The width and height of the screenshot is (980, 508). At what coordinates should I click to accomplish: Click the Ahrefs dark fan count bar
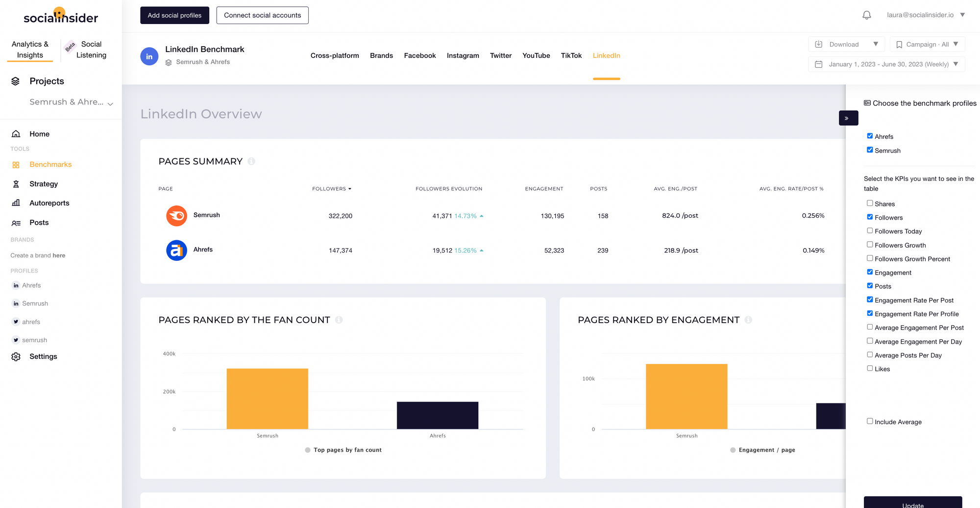pyautogui.click(x=438, y=415)
